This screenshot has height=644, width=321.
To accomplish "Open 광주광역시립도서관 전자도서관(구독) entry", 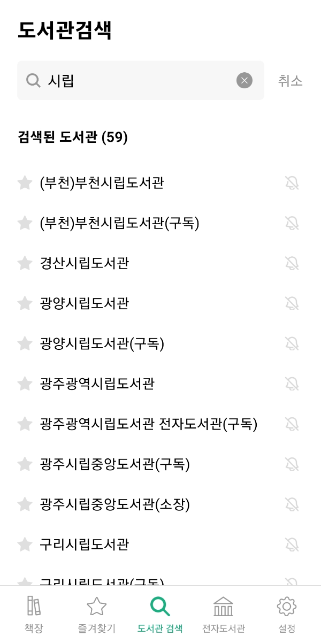I will 150,424.
